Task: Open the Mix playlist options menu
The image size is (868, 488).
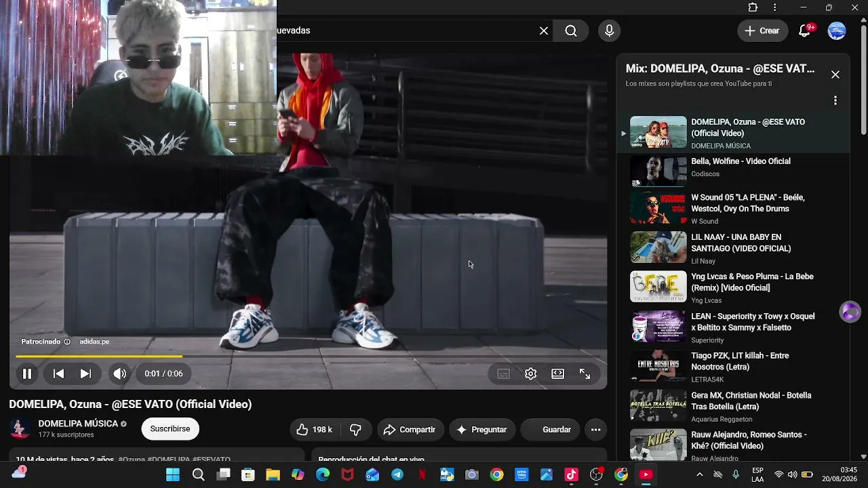Action: coord(835,100)
